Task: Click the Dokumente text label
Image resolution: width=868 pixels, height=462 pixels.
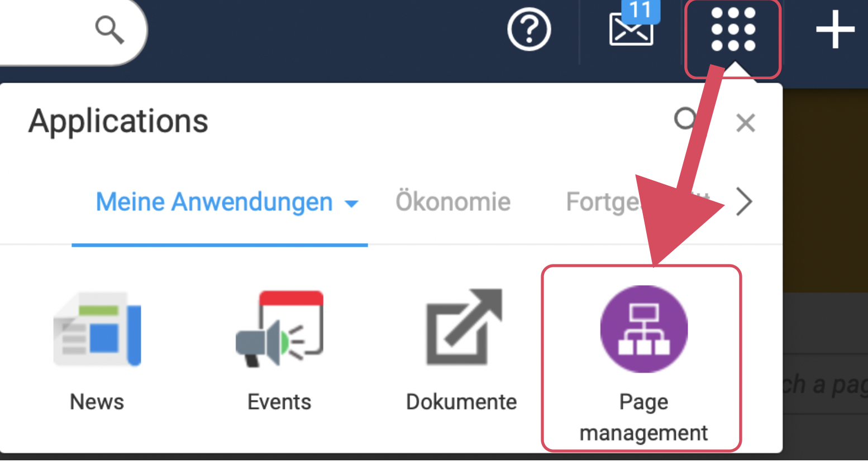Action: pos(461,402)
